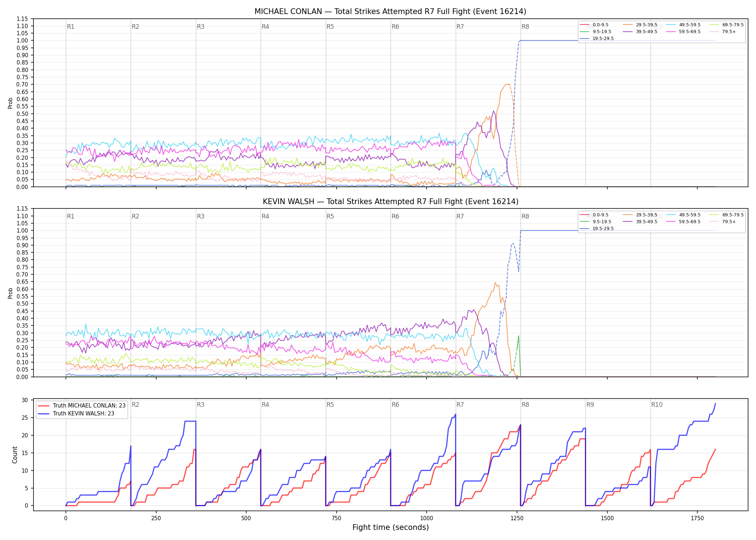Click the x-axis tick label 1000
This screenshot has width=756, height=540.
(427, 518)
